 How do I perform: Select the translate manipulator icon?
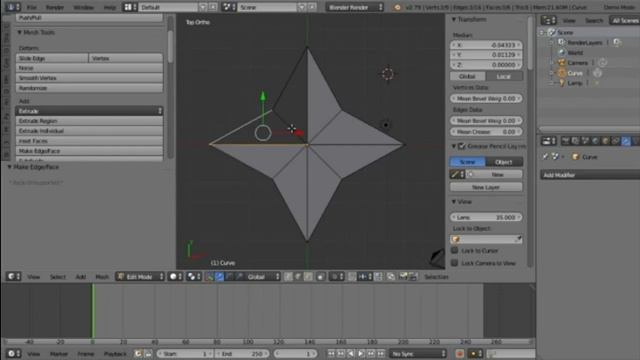tap(220, 276)
